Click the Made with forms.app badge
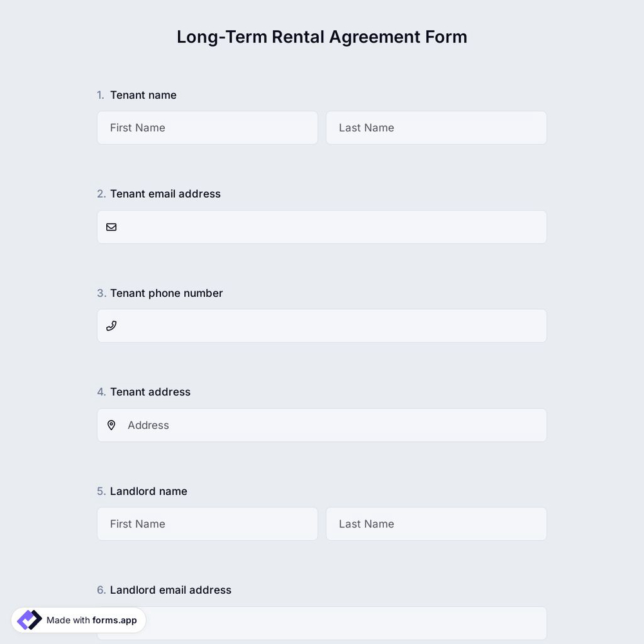This screenshot has height=644, width=644. coord(77,620)
